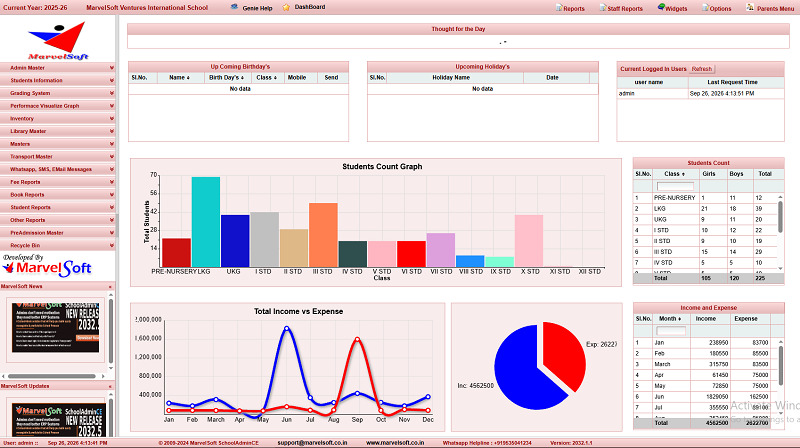Click the X STD pink bar
Viewport: 800px width, 448px height.
click(529, 241)
